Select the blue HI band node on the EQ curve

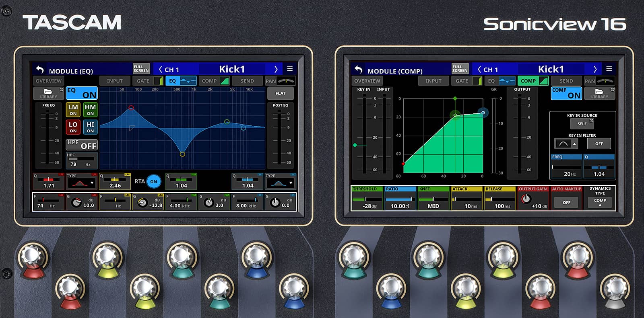tap(243, 128)
